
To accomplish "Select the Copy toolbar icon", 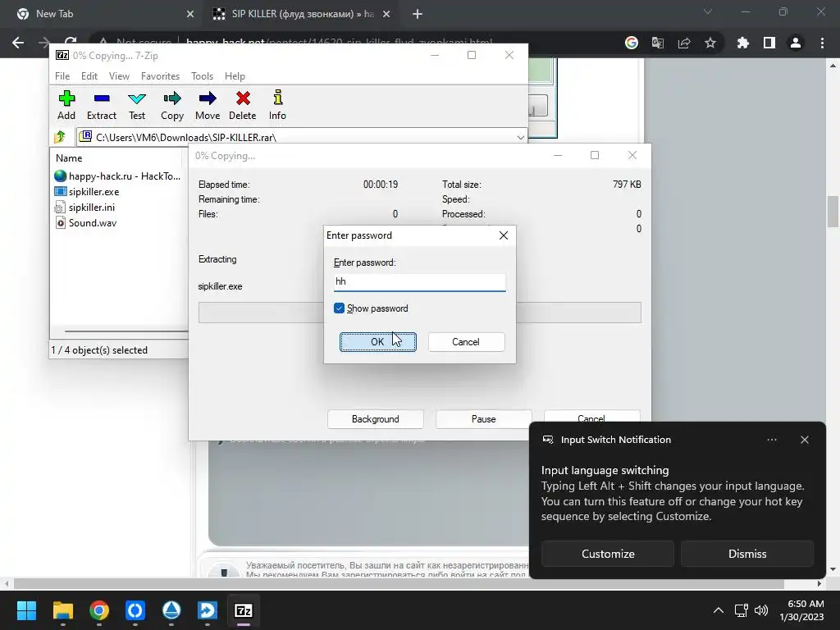I will [x=172, y=105].
